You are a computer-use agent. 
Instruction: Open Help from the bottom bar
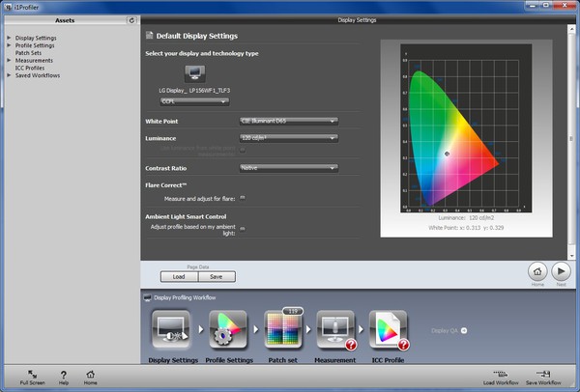pyautogui.click(x=64, y=375)
